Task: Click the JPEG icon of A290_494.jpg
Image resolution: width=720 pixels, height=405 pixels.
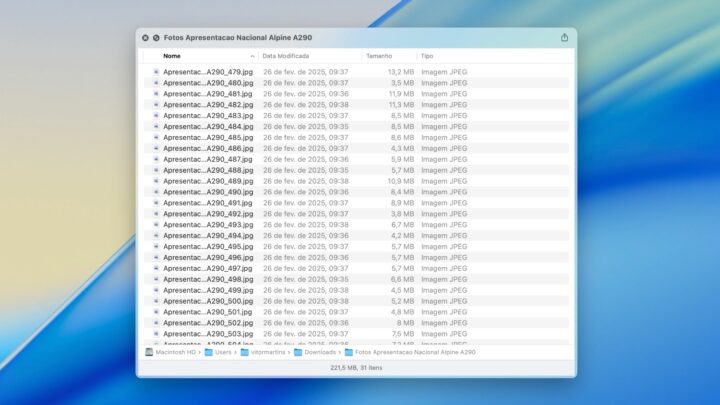Action: tap(156, 236)
